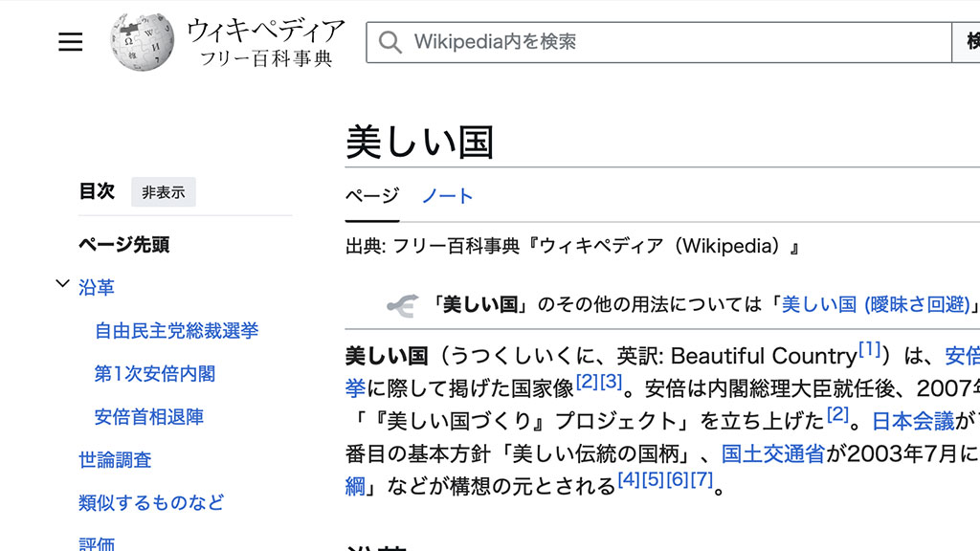Click the search magnifier icon

[x=390, y=42]
